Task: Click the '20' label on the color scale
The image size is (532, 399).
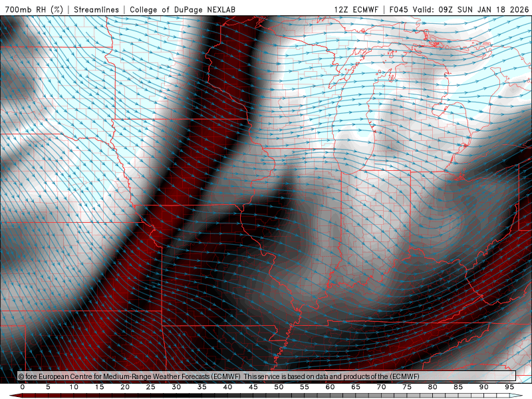Action: pyautogui.click(x=125, y=387)
